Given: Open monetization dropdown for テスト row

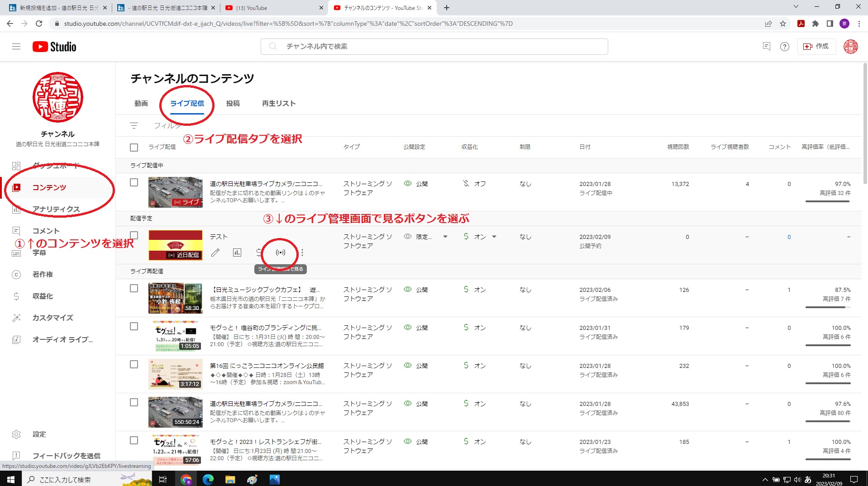Looking at the screenshot, I should (x=494, y=237).
